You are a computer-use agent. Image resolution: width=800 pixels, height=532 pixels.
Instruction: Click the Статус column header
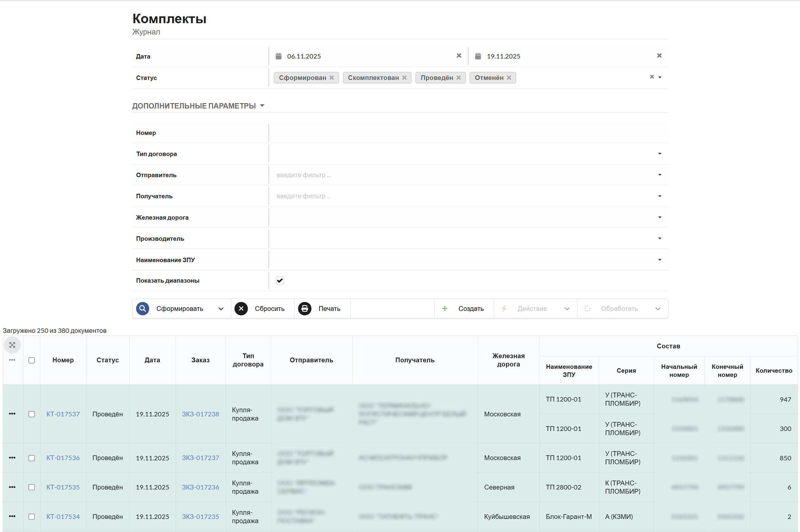tap(108, 360)
